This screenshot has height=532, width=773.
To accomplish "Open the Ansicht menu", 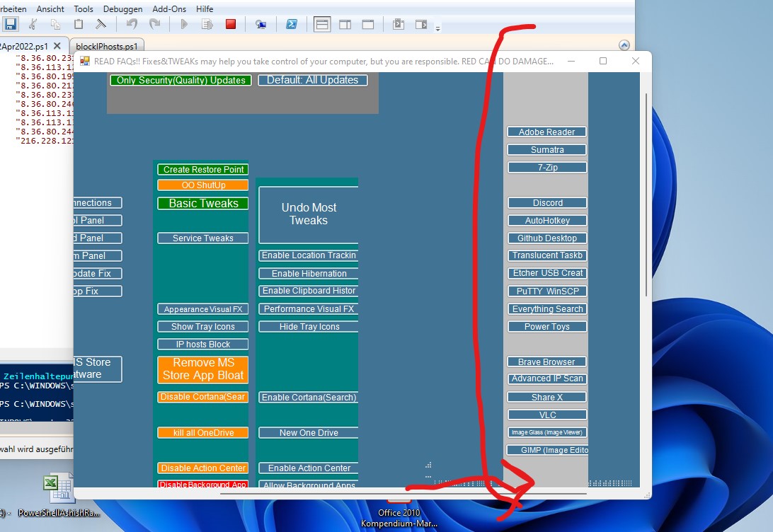I will 50,9.
